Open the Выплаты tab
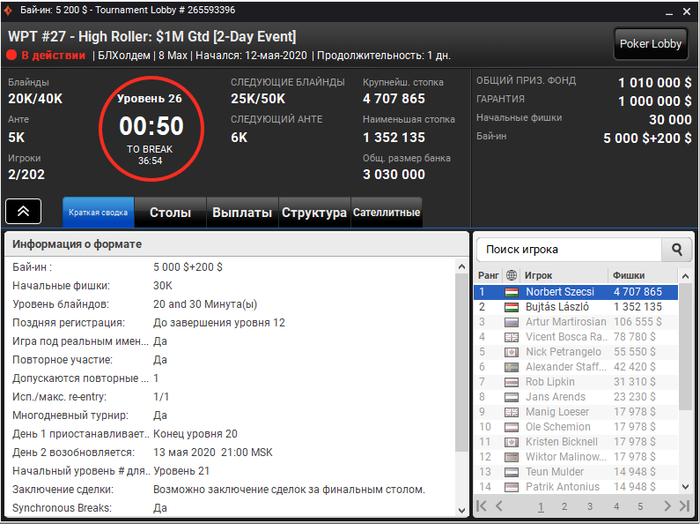This screenshot has height=524, width=700. [242, 212]
